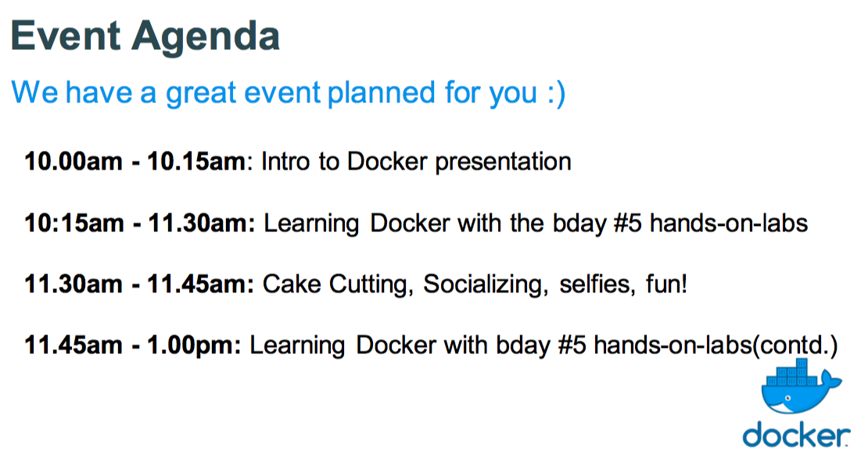This screenshot has width=868, height=458.
Task: Select the Event Agenda title heading
Action: click(145, 37)
